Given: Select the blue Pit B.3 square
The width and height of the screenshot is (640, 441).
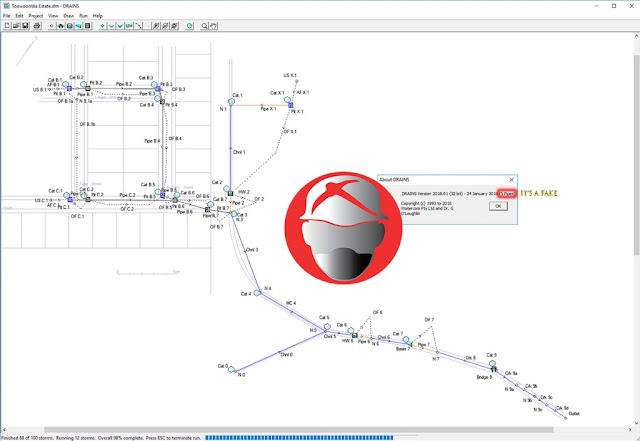Looking at the screenshot, I should pos(158,89).
